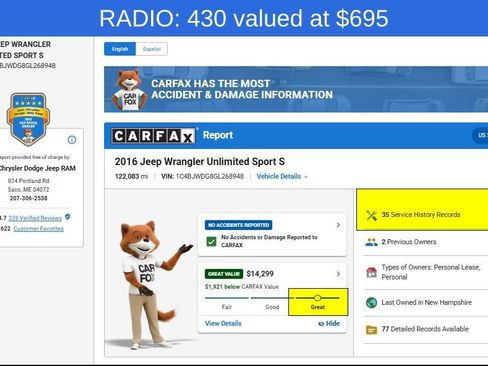Hide the price value section

[x=329, y=323]
